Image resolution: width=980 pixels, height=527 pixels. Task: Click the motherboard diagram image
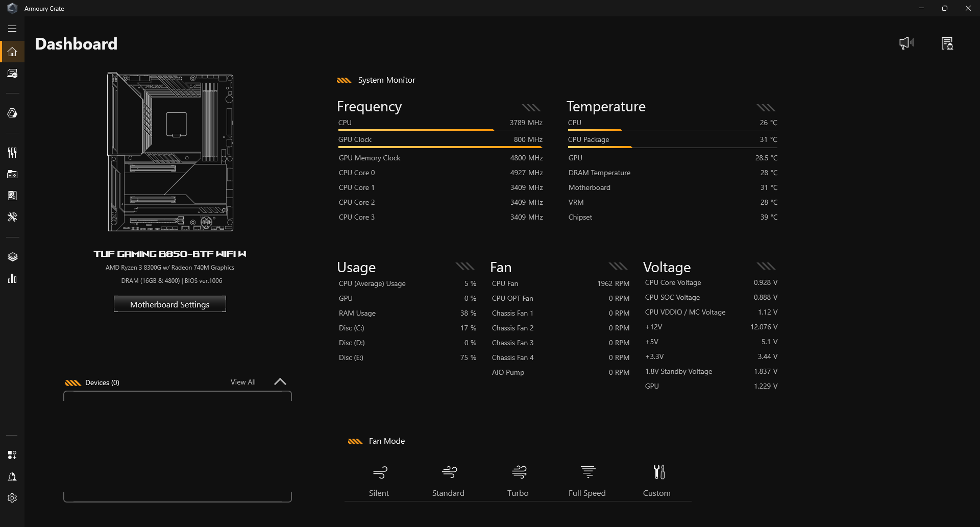point(170,152)
